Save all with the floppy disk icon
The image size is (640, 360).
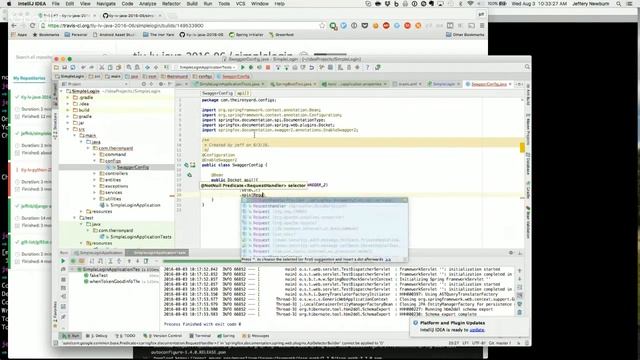pyautogui.click(x=64, y=67)
